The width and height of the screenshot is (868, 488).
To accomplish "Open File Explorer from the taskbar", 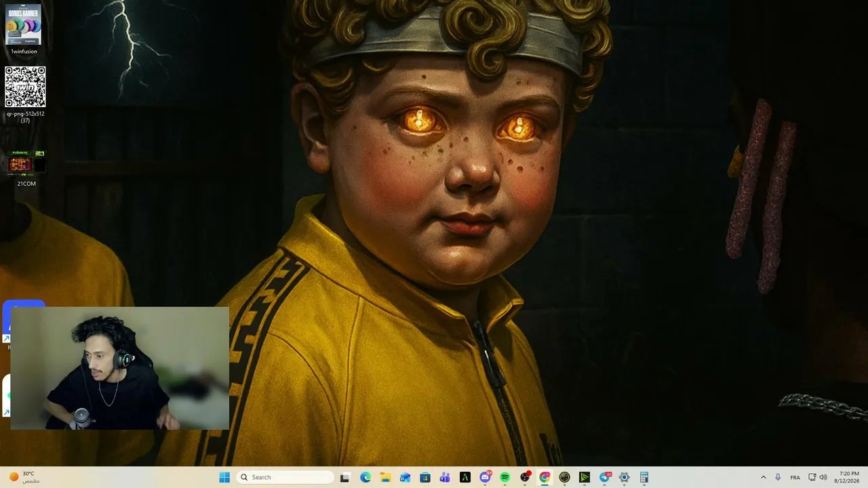I will tap(385, 477).
